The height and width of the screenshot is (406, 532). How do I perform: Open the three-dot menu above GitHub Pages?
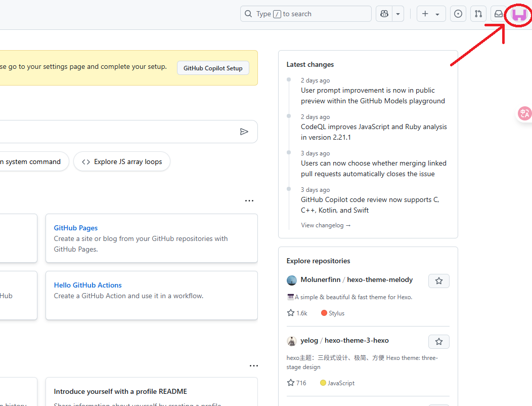(249, 201)
